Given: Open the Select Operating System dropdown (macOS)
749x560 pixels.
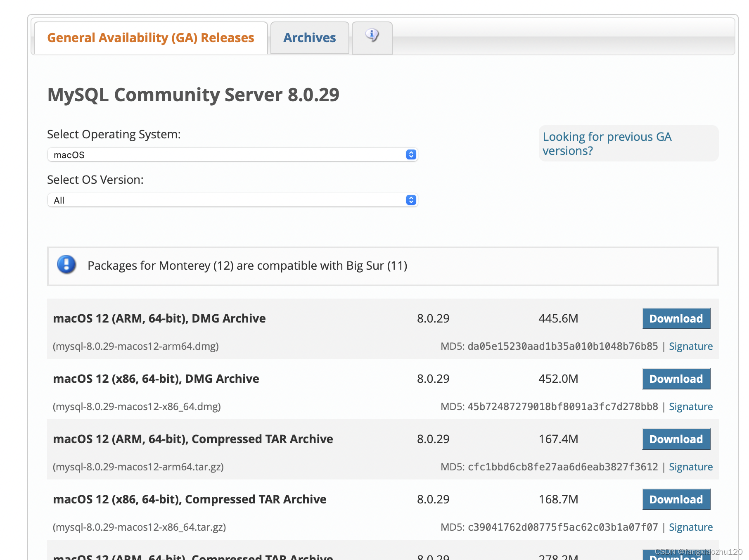Looking at the screenshot, I should [x=233, y=154].
